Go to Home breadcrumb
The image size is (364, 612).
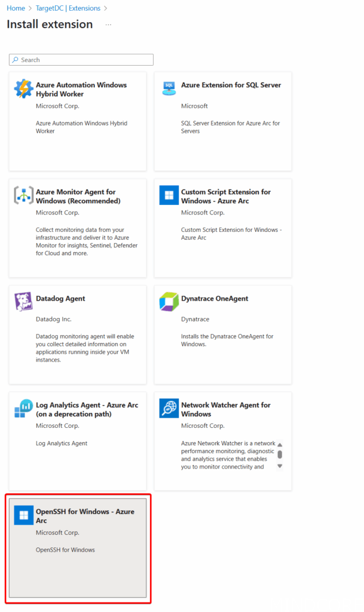click(16, 8)
